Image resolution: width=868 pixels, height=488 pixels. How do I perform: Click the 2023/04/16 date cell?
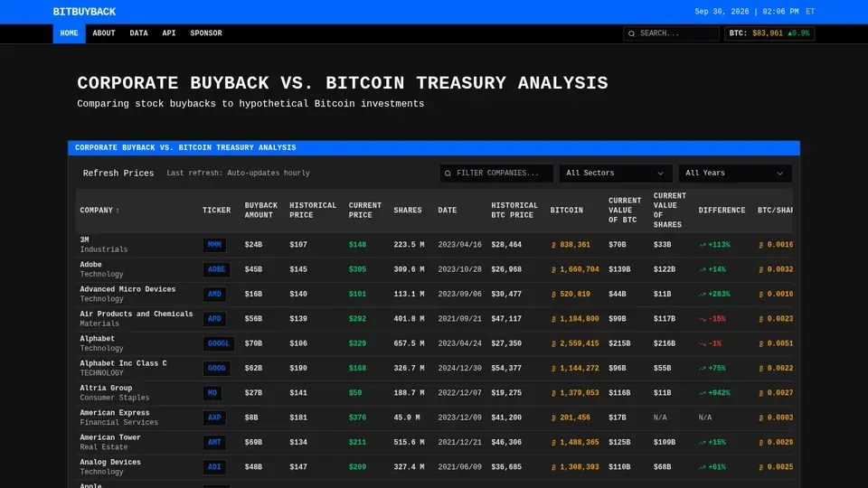click(x=460, y=245)
